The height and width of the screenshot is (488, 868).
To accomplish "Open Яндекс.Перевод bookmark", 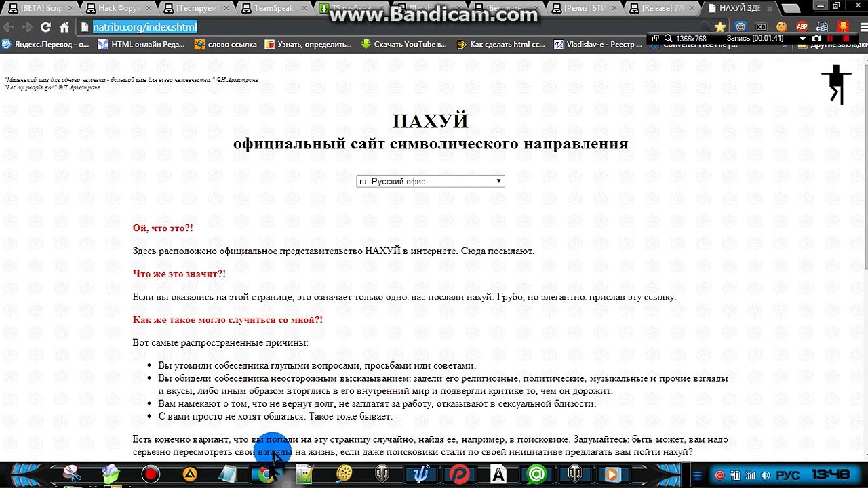I will point(45,45).
